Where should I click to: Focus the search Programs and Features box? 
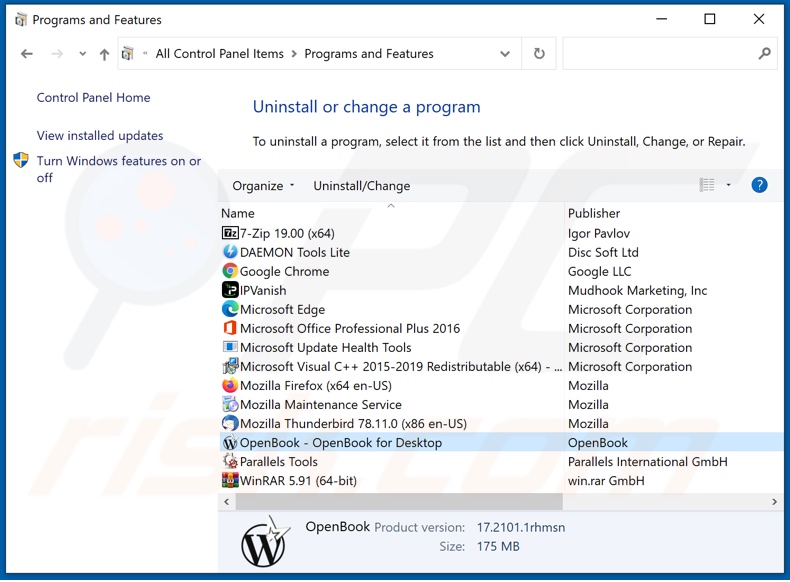(670, 53)
